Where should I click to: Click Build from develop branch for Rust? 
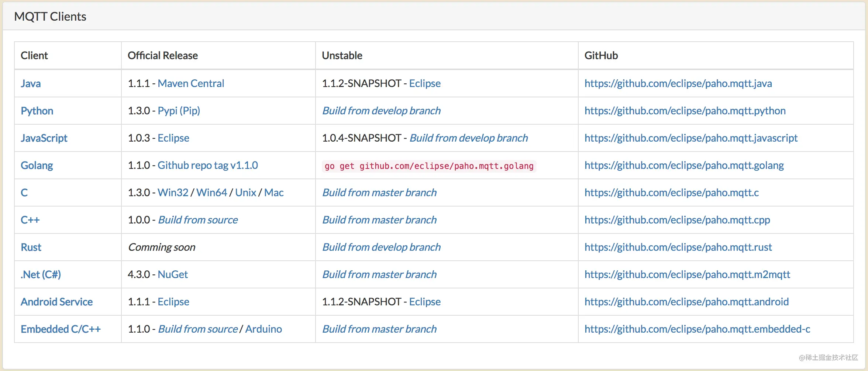tap(382, 247)
